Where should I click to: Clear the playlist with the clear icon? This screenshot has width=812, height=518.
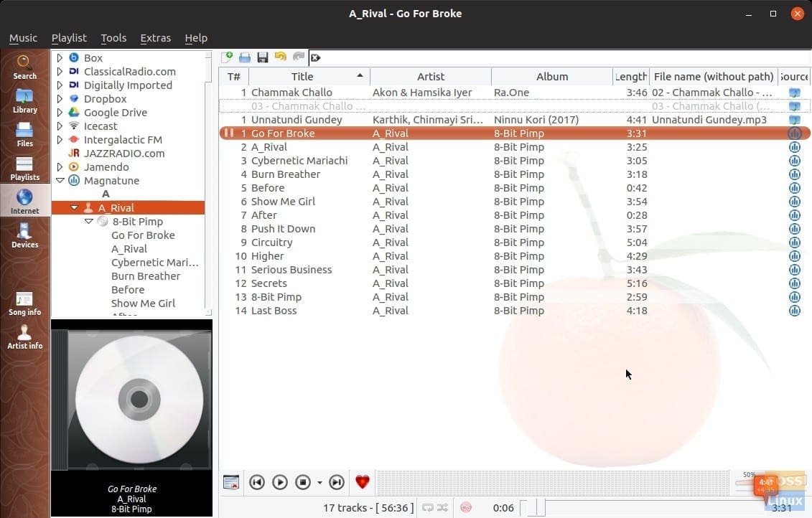pyautogui.click(x=316, y=57)
